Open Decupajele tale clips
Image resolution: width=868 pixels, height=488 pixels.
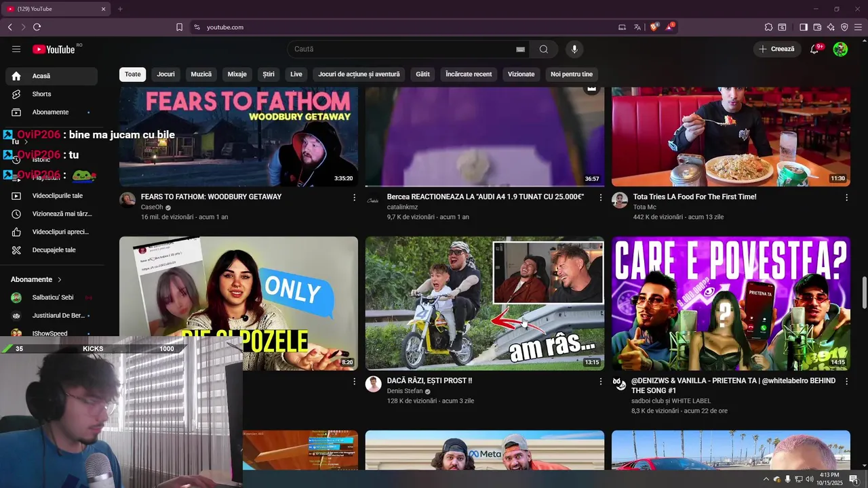[52, 250]
